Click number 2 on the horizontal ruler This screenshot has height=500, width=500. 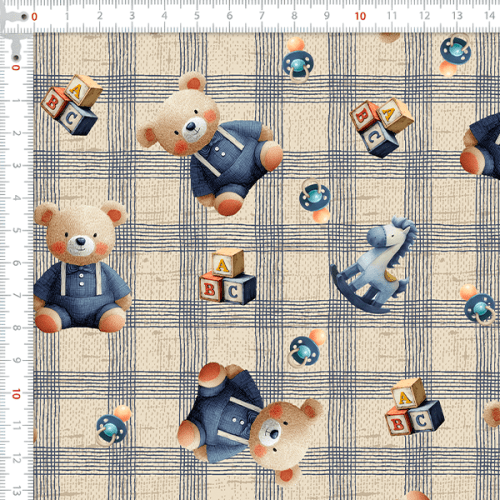click(x=100, y=16)
